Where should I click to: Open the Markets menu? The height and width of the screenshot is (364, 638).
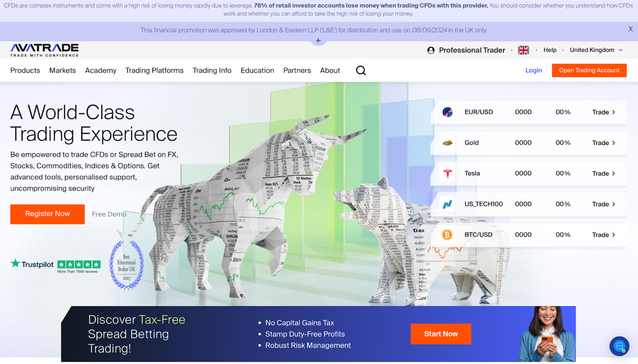coord(63,70)
